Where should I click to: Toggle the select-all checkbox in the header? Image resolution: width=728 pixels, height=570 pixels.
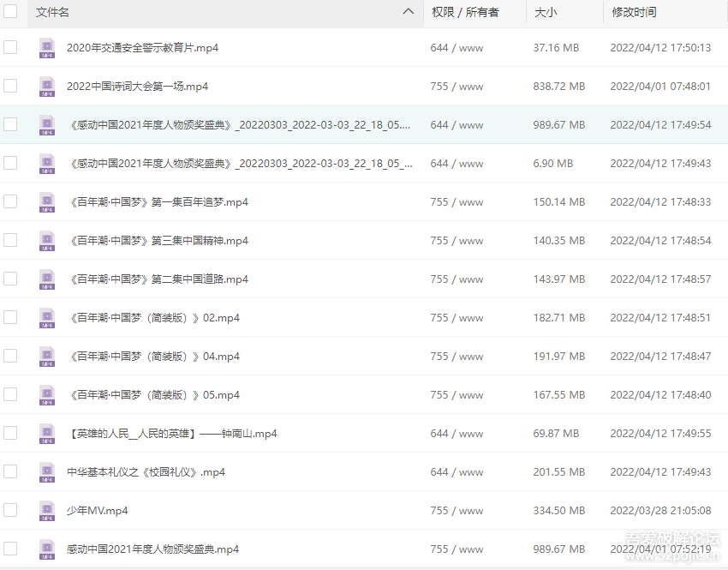click(11, 13)
